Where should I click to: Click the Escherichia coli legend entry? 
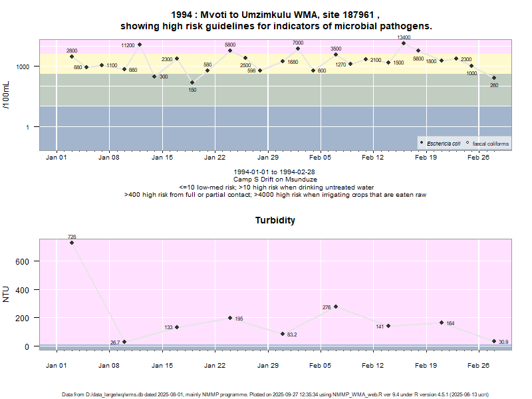click(444, 143)
